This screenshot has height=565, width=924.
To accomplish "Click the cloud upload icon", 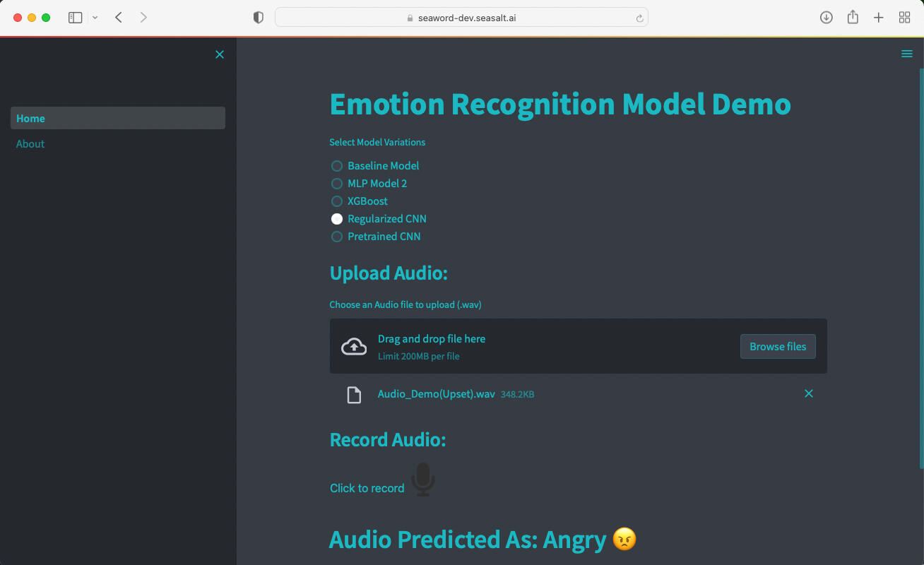I will point(354,346).
